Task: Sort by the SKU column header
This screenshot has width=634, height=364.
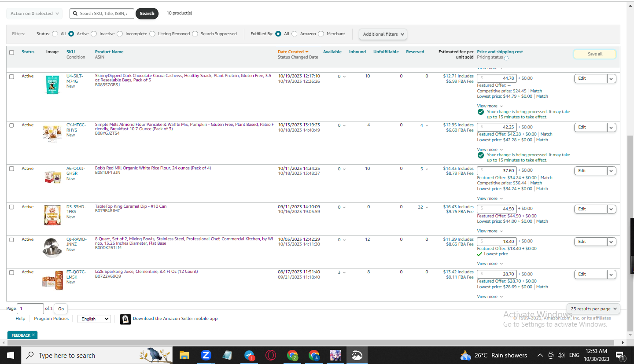Action: click(70, 52)
